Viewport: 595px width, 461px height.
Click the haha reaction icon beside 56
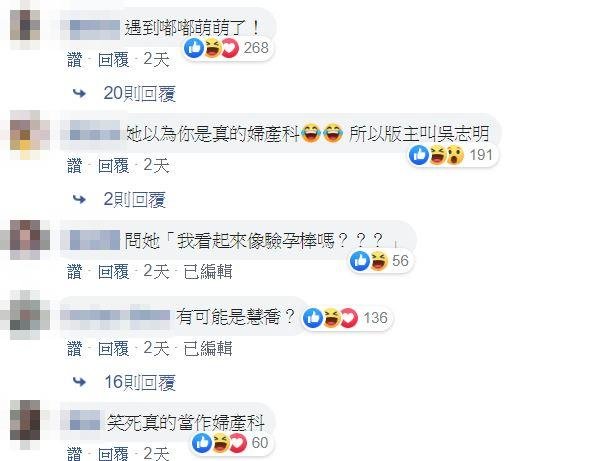(378, 261)
